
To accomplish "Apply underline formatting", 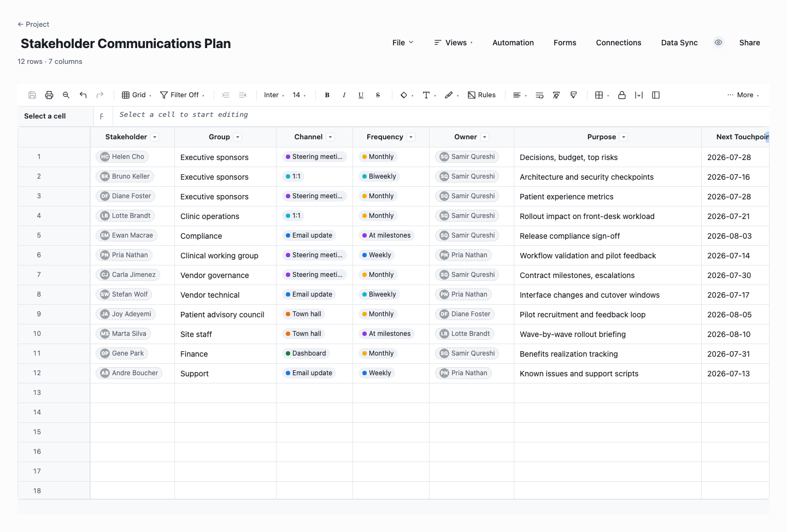I will coord(361,95).
